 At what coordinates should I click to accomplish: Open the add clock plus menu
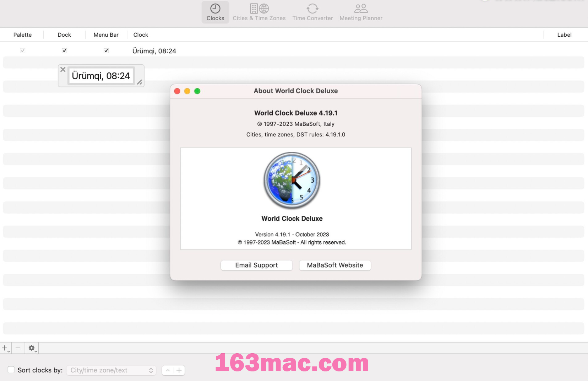[x=5, y=348]
